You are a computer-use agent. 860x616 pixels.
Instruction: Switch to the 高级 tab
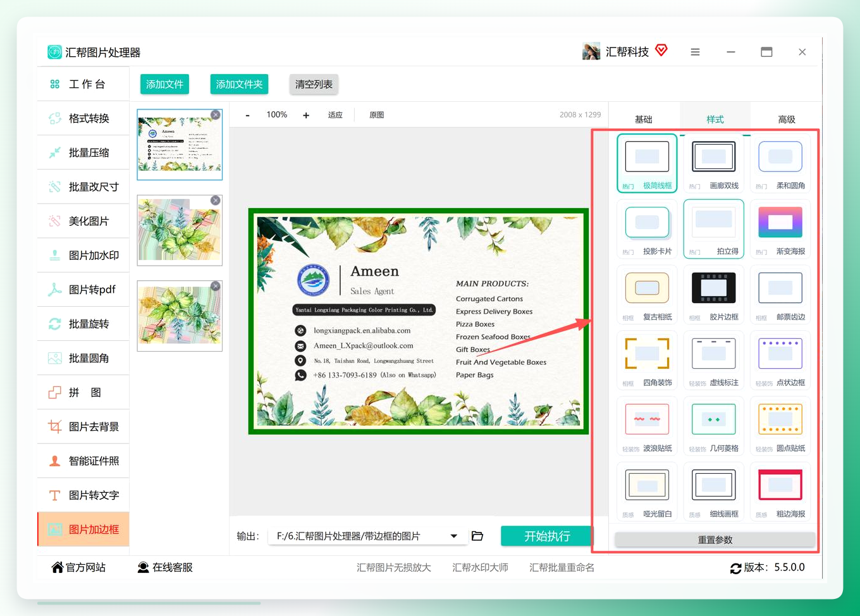[787, 119]
